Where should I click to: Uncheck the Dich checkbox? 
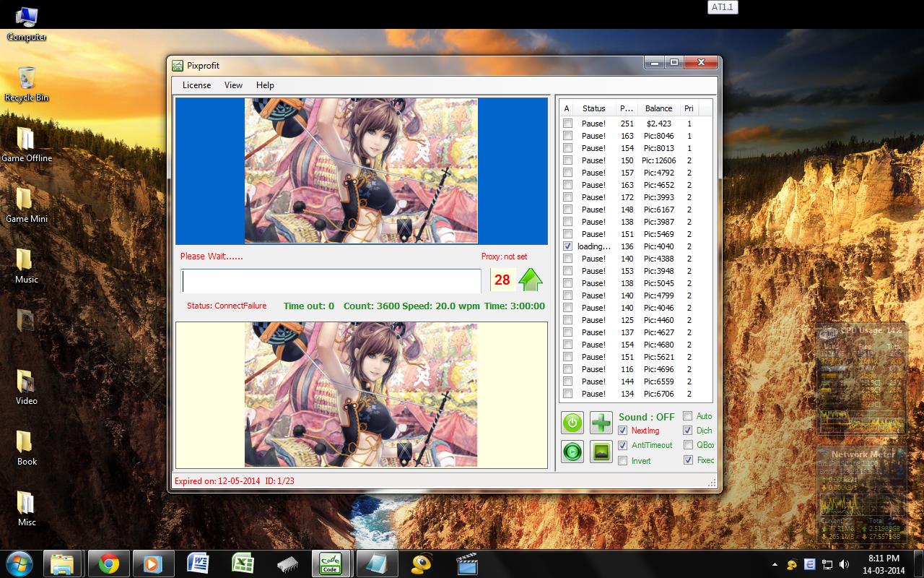point(688,431)
